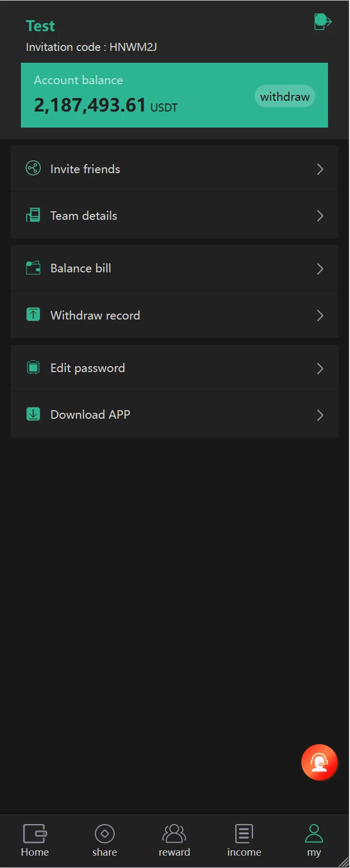This screenshot has width=350, height=868.
Task: Select the income tab
Action: click(244, 840)
